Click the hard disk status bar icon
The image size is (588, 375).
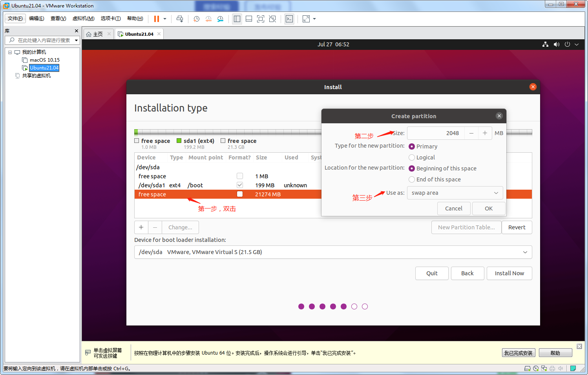[x=528, y=368]
